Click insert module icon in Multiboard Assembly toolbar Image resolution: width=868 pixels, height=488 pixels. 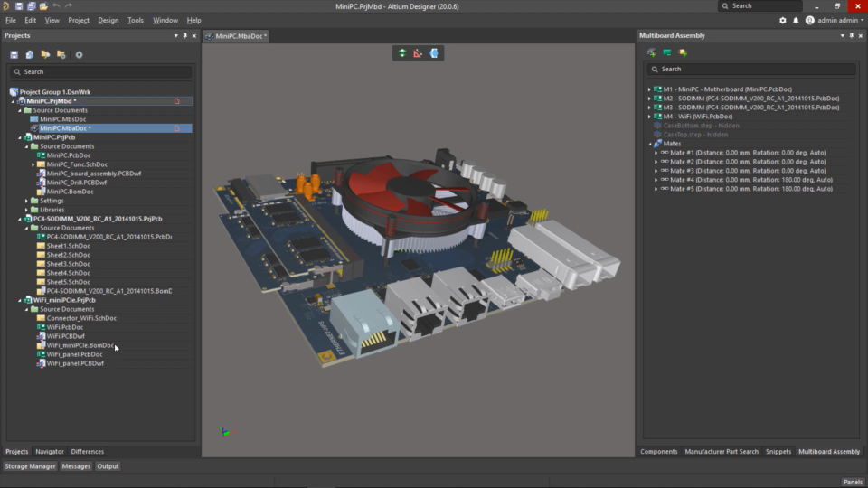click(652, 52)
